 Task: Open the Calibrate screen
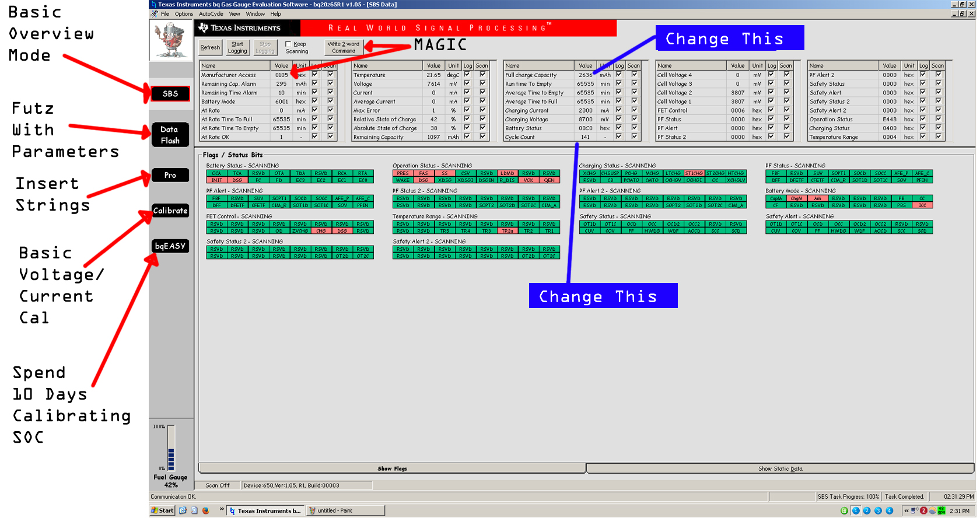tap(170, 211)
